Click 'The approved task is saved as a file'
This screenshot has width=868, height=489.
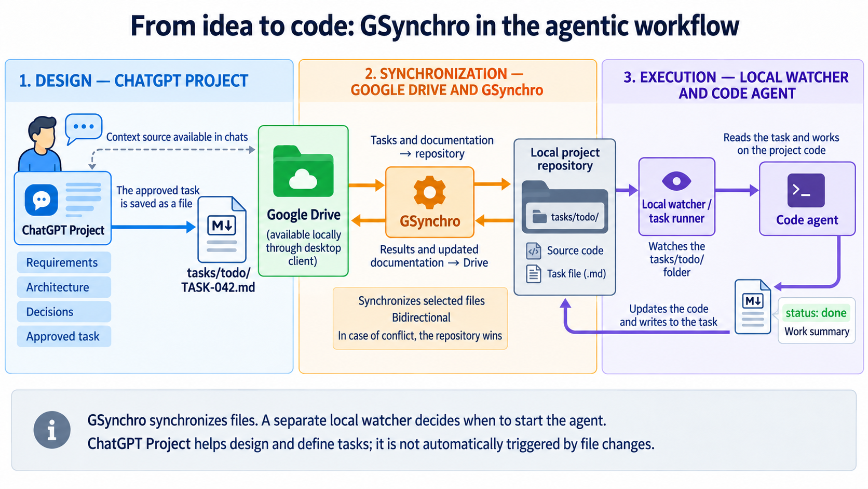pyautogui.click(x=157, y=197)
